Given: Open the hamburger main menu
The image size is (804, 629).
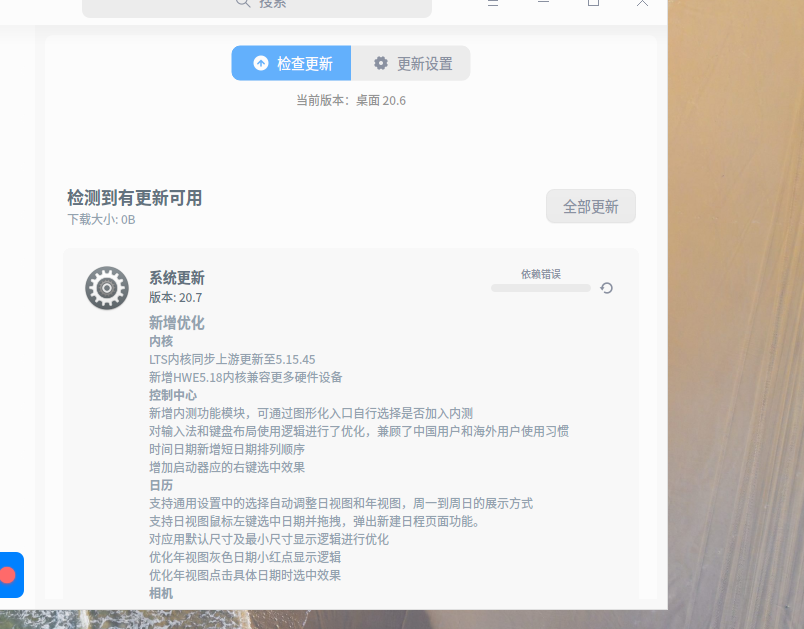Looking at the screenshot, I should [x=493, y=4].
